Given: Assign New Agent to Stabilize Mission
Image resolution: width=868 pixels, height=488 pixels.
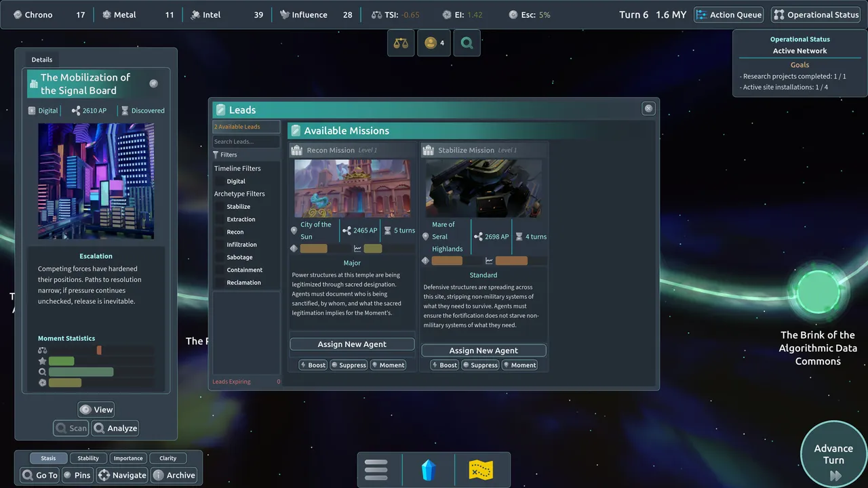Looking at the screenshot, I should (x=484, y=350).
